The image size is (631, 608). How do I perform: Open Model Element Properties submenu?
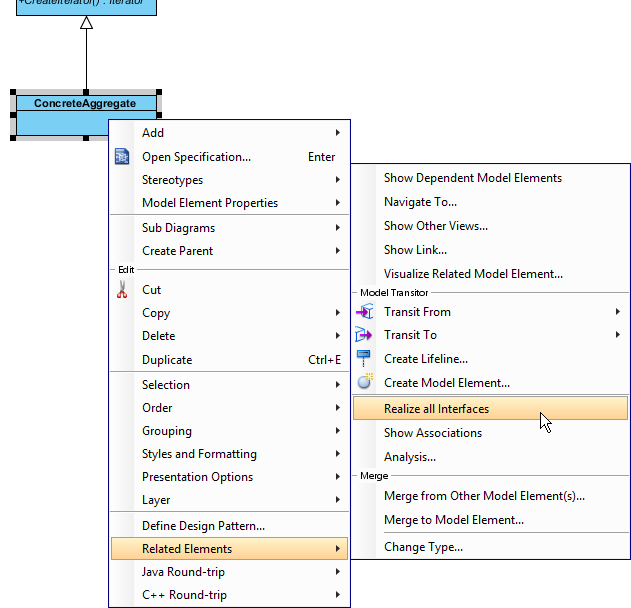point(229,203)
